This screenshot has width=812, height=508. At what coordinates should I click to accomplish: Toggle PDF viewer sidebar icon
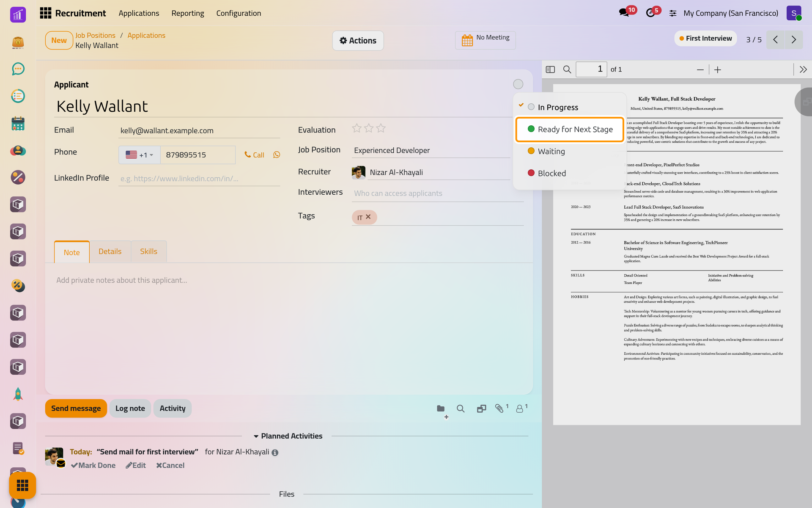point(550,69)
